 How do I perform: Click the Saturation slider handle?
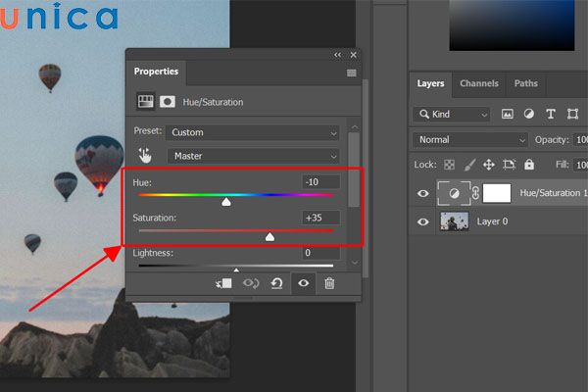(270, 236)
